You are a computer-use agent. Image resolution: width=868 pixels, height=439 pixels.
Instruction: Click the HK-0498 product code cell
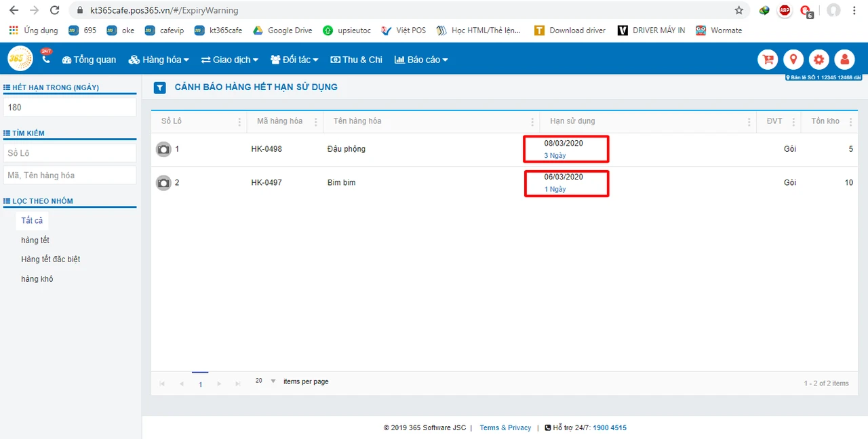(x=267, y=149)
